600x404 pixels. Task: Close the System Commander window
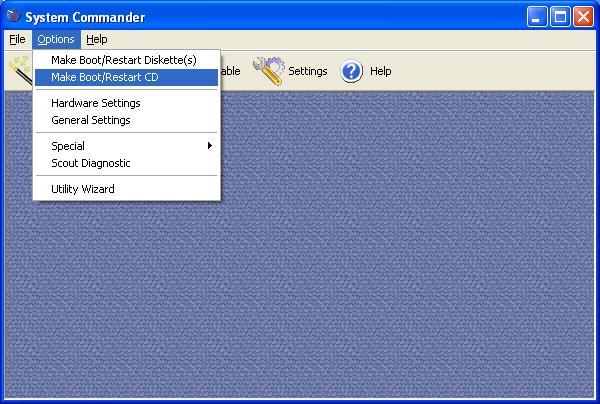coord(583,17)
